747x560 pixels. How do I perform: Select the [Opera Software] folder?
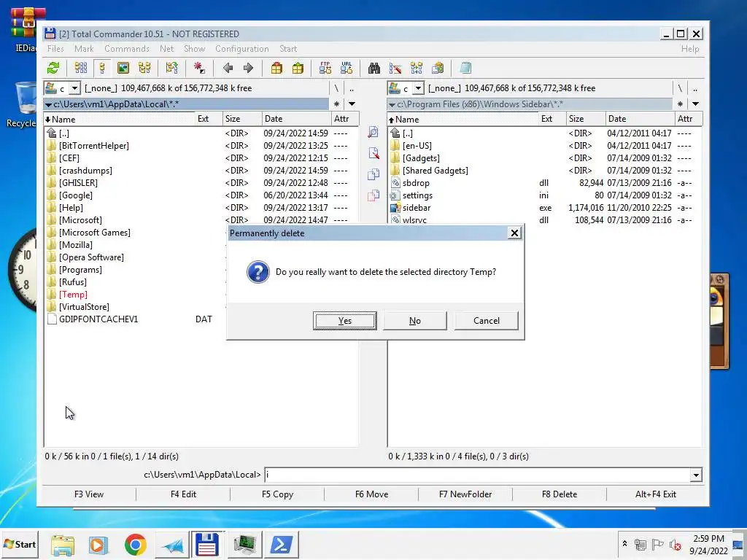pyautogui.click(x=91, y=257)
